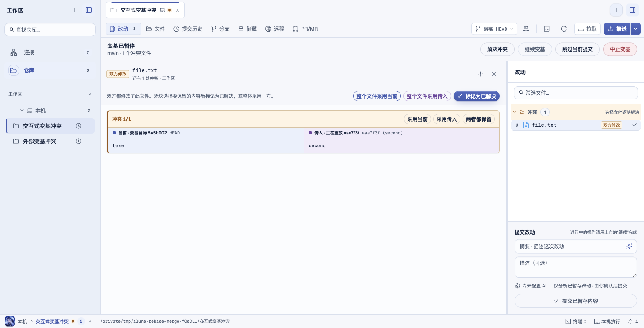Click 整个文件采用当前 button
Screen dimensions: 644x328
click(377, 96)
